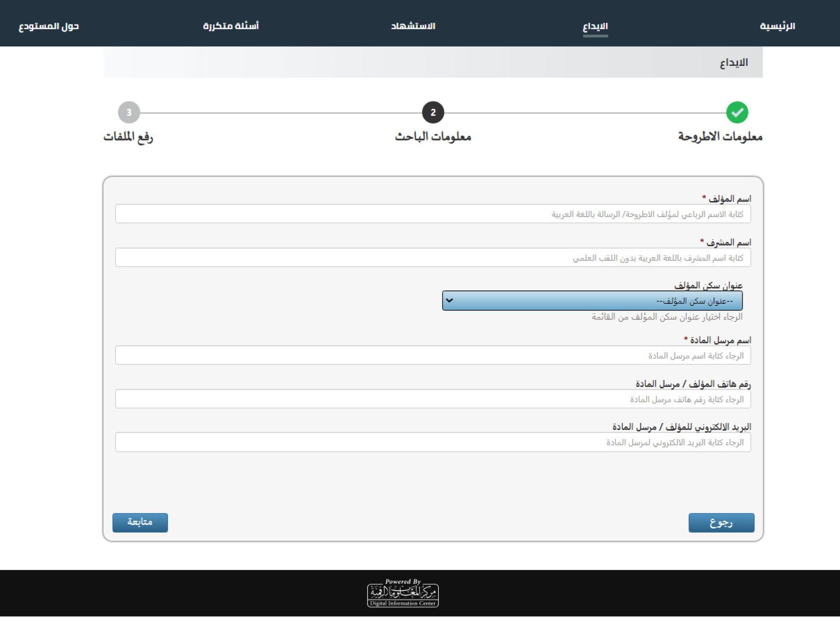
Task: Focus the اسم المؤلف author name field
Action: tap(433, 214)
